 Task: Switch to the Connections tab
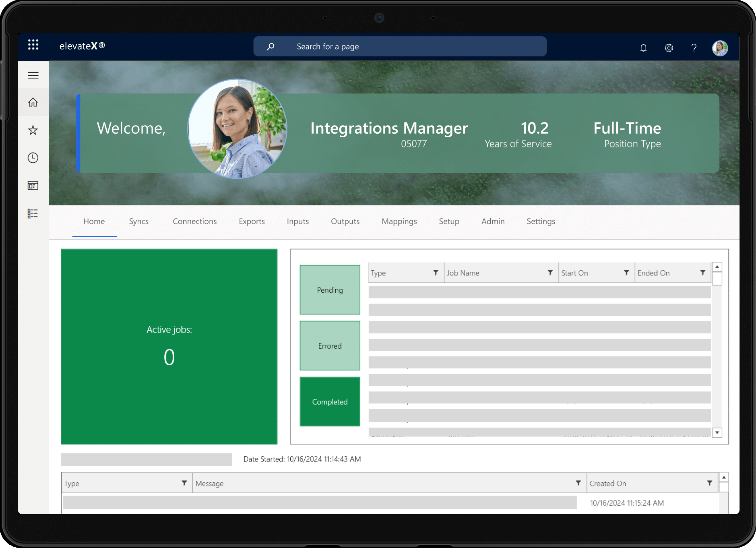click(x=194, y=221)
